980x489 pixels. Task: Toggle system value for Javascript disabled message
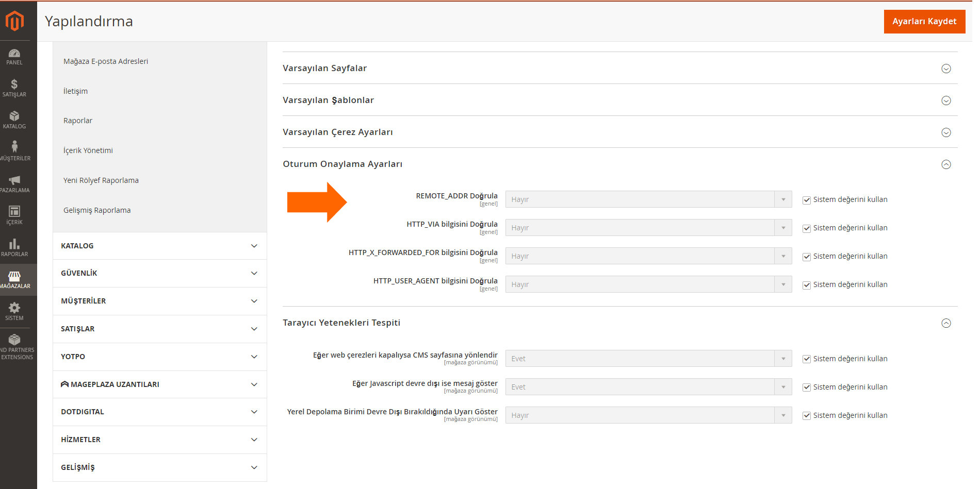[807, 387]
